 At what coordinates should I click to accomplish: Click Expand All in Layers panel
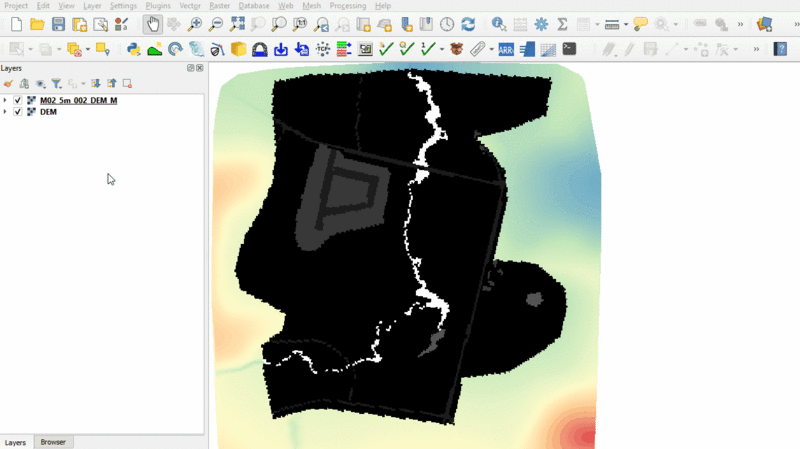[95, 84]
